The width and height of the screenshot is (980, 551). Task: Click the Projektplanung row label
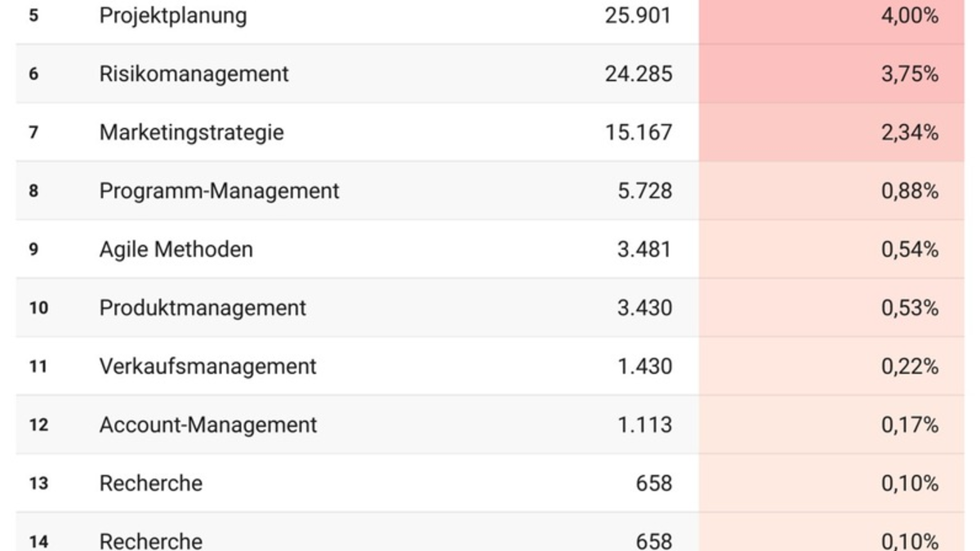[x=172, y=16]
